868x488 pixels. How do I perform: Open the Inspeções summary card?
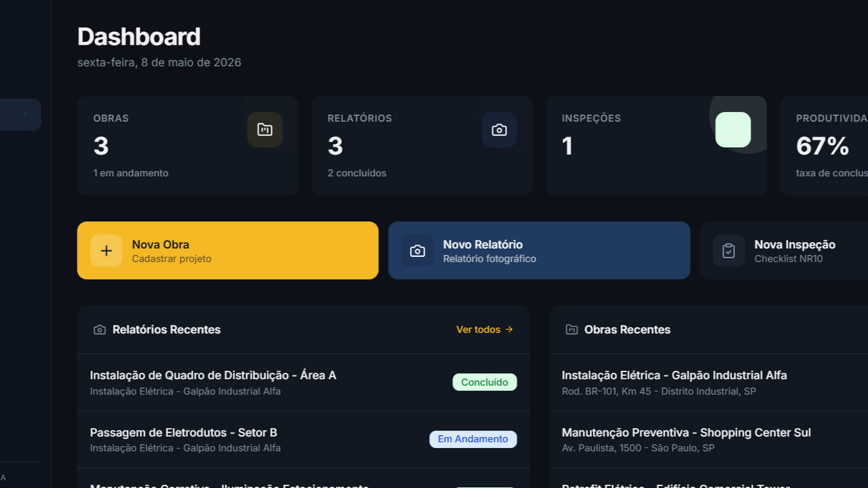[x=656, y=146]
